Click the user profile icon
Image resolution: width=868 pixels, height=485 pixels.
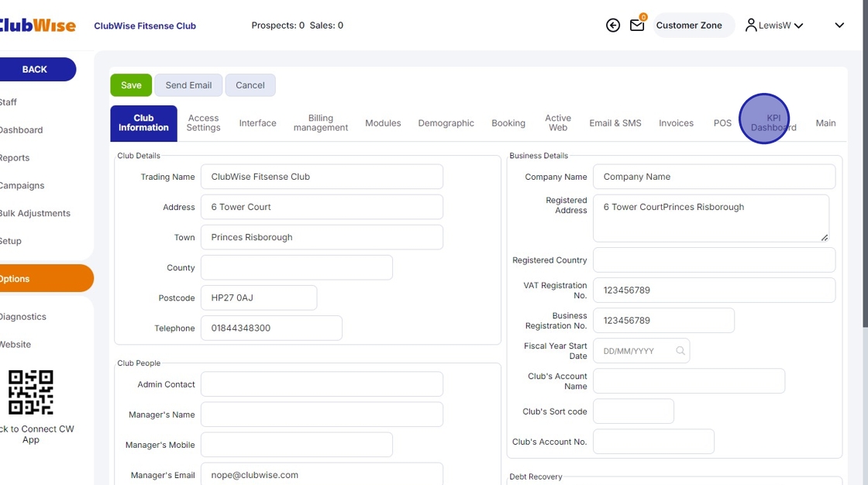[750, 26]
